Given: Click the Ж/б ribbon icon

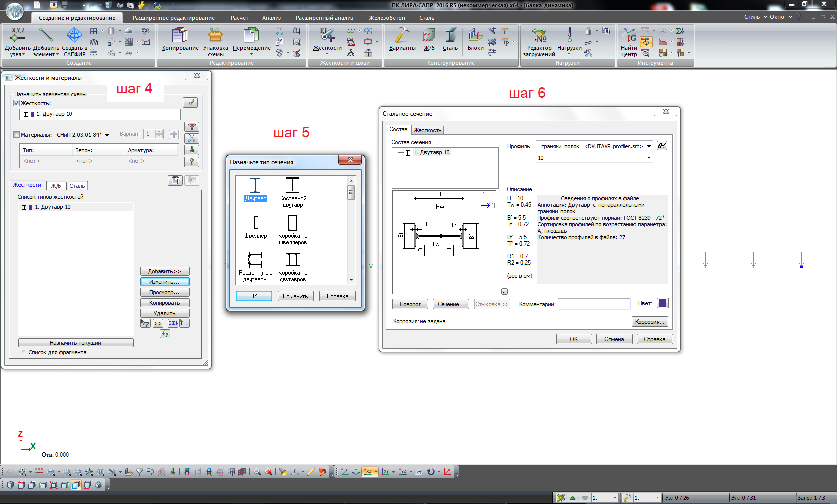Looking at the screenshot, I should click(429, 35).
